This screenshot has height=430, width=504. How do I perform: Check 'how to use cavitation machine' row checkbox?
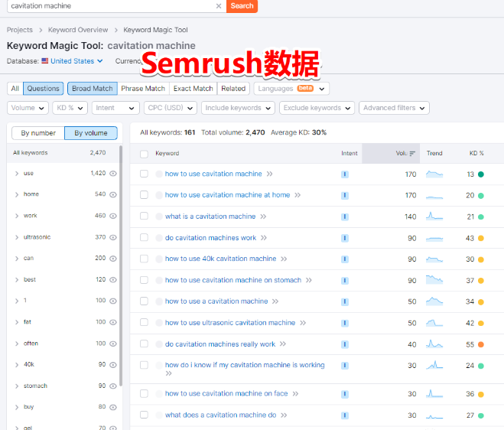click(144, 174)
